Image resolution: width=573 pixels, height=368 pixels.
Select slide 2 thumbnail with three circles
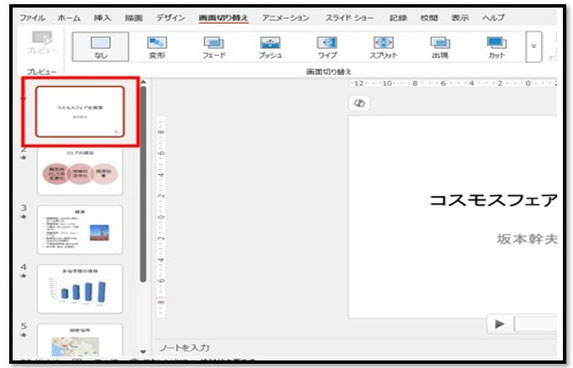click(80, 171)
